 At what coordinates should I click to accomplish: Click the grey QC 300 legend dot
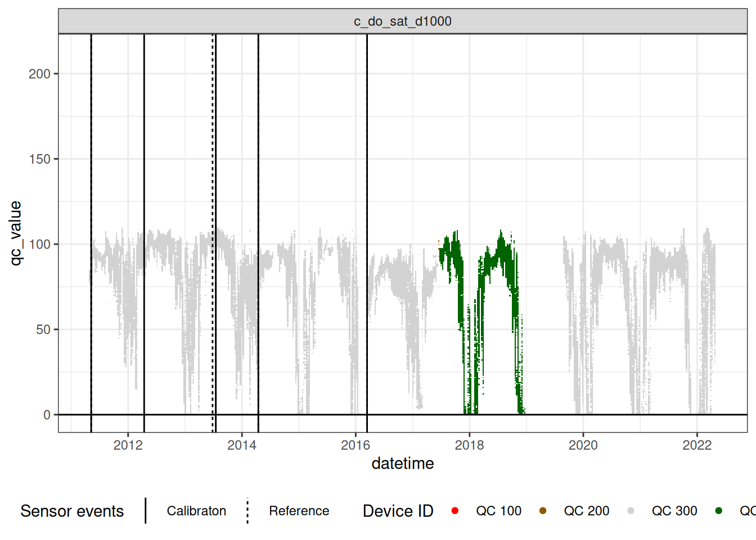coord(631,511)
